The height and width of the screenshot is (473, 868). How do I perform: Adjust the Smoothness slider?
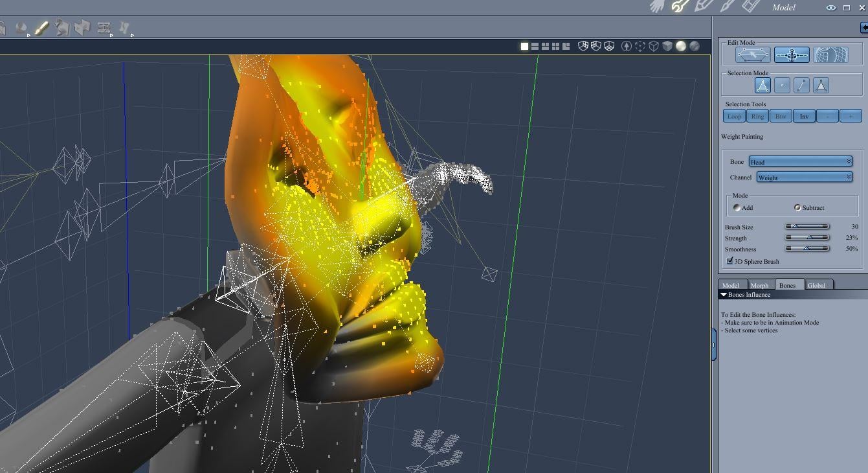pos(807,248)
